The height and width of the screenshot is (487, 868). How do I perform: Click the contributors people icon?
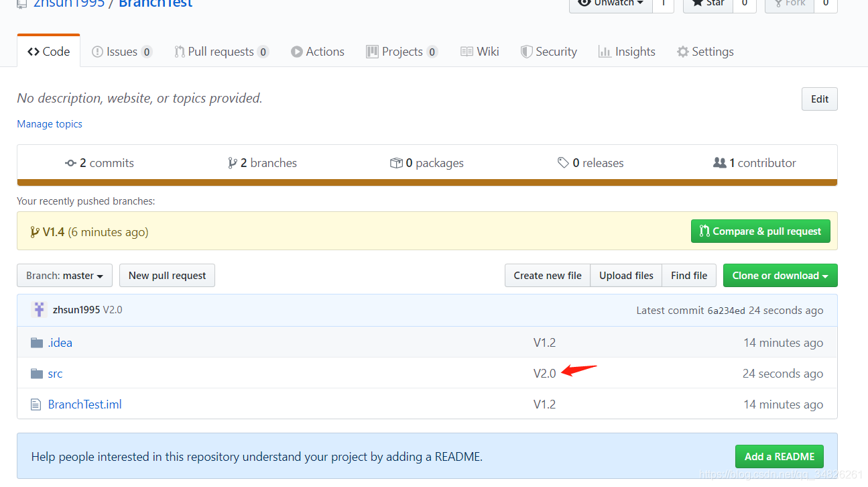coord(720,163)
